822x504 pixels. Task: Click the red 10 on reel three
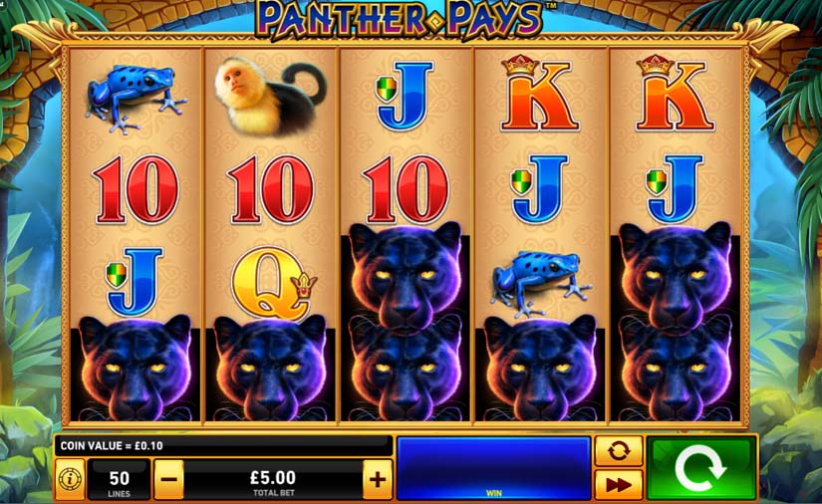407,189
